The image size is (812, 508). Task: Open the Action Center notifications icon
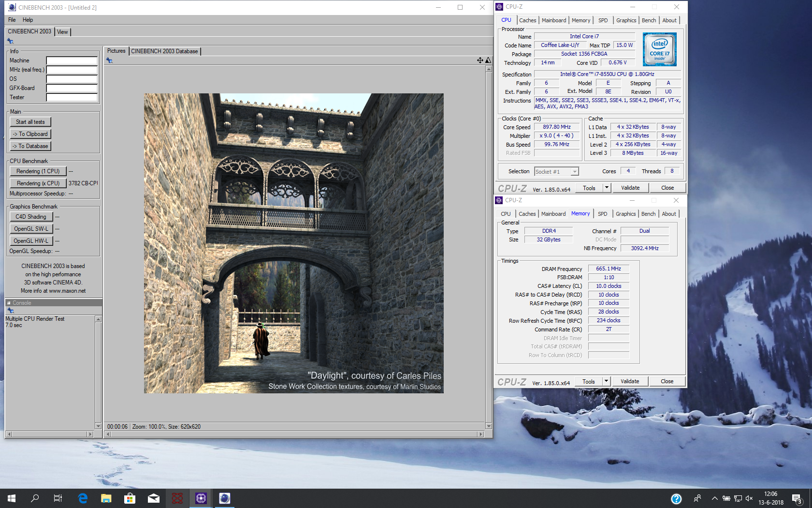pyautogui.click(x=797, y=498)
